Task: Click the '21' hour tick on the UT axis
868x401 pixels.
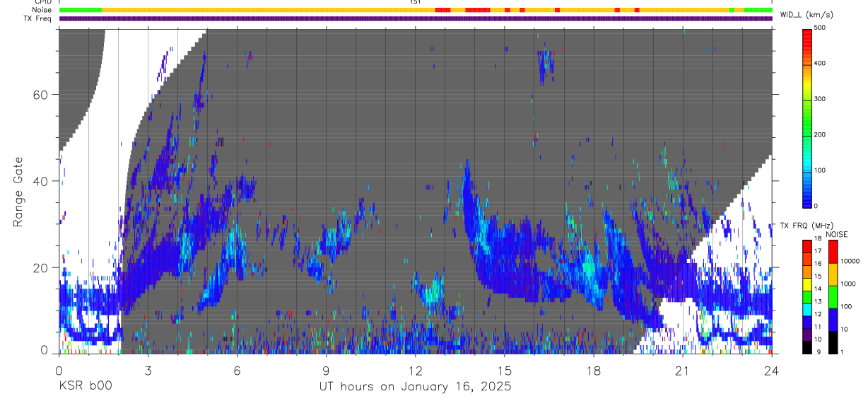Action: 682,370
